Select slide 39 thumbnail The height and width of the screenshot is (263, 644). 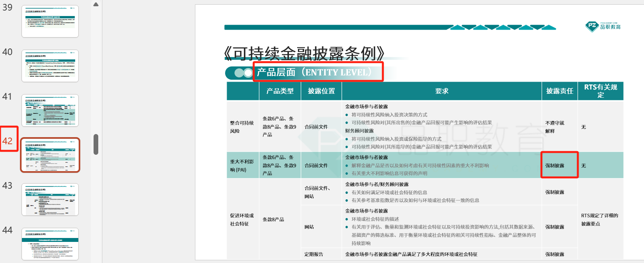point(50,21)
